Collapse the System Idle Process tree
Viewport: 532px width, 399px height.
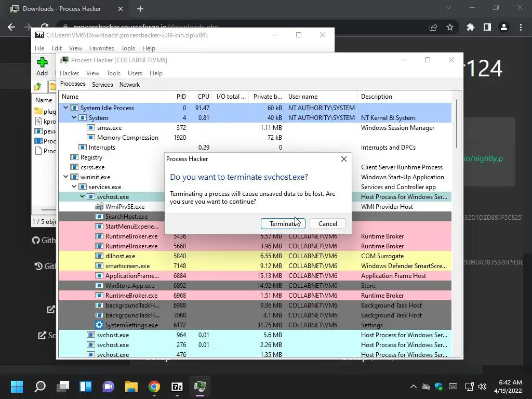click(x=65, y=108)
